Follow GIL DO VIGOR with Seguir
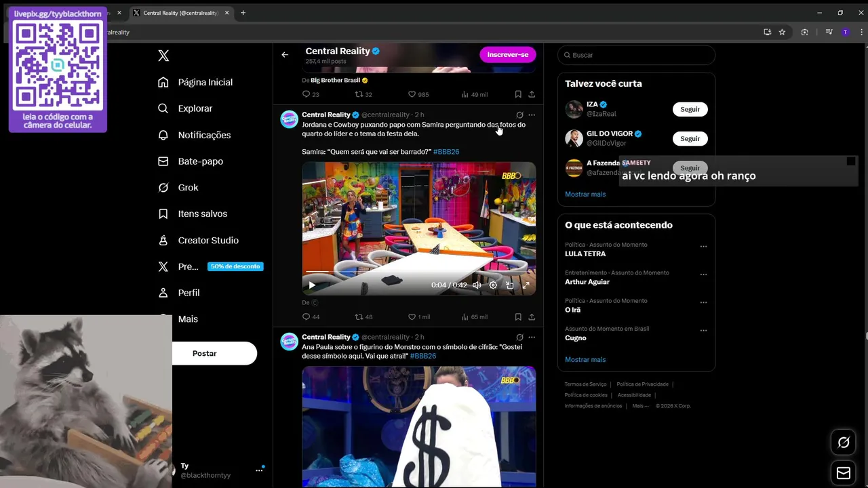The image size is (868, 488). point(690,138)
